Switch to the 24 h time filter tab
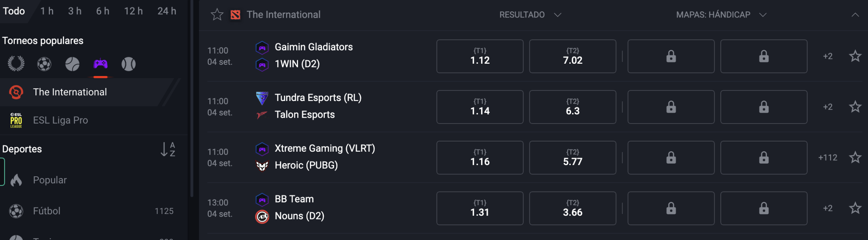The height and width of the screenshot is (240, 868). click(167, 11)
